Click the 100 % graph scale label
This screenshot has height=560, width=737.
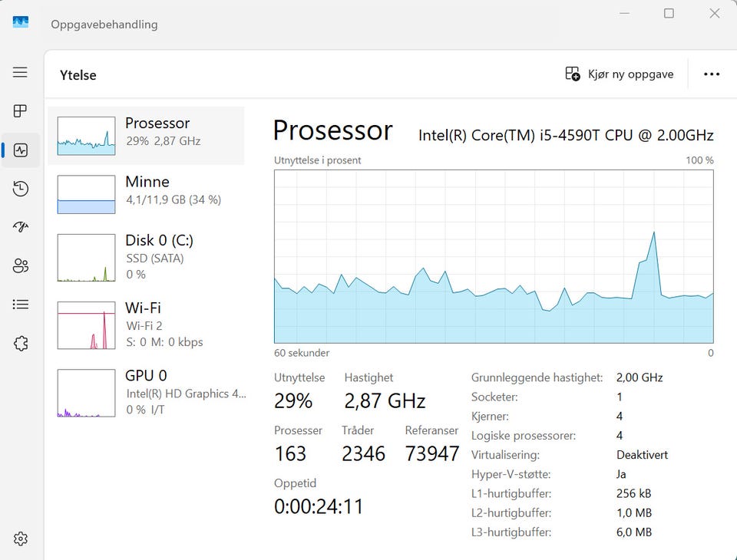[x=699, y=160]
